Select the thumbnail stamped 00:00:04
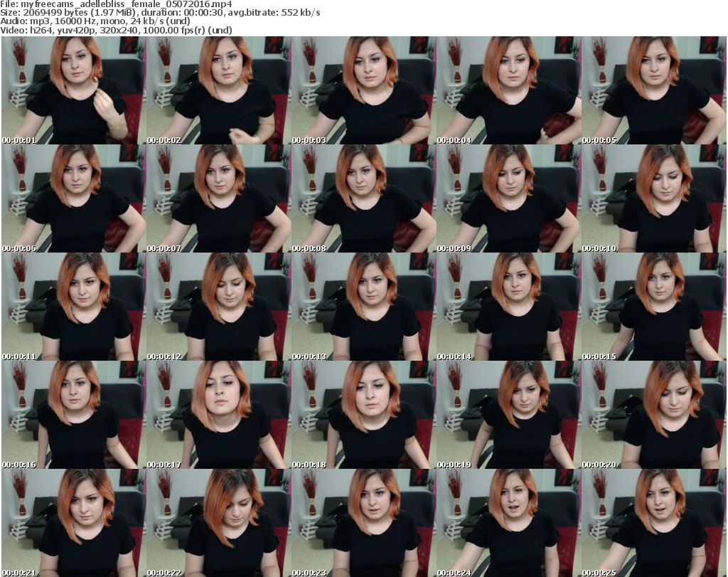 coord(508,90)
